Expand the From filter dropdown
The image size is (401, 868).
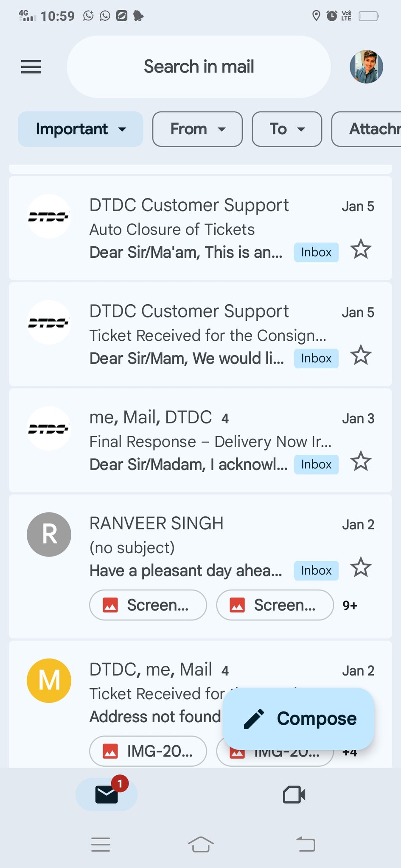pos(197,129)
